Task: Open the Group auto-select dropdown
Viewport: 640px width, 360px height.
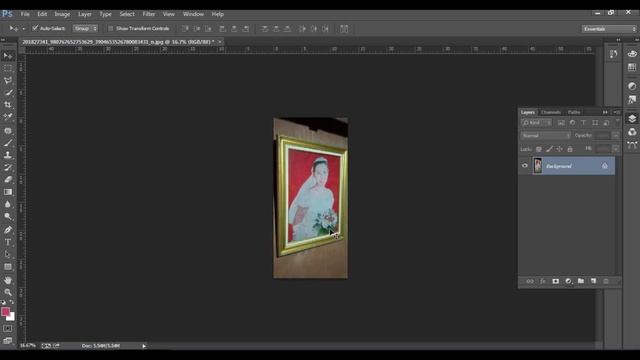Action: 85,29
